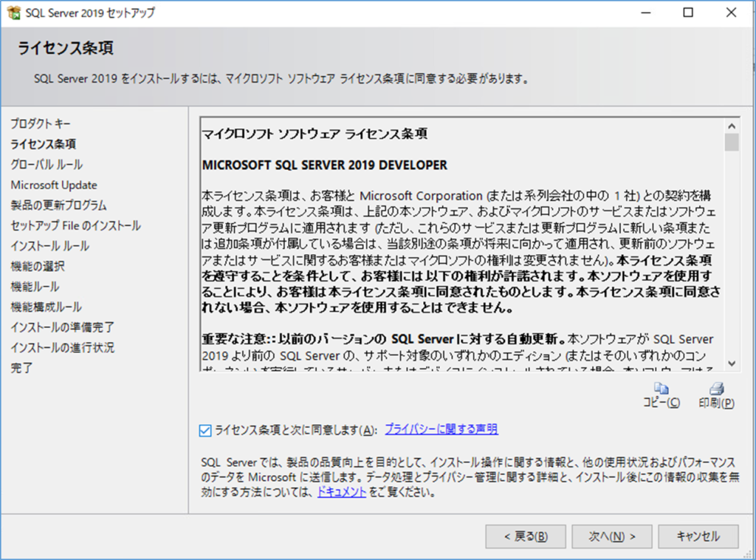Screen dimensions: 756x560
Task: Open the ドキュメント link
Action: pyautogui.click(x=342, y=492)
